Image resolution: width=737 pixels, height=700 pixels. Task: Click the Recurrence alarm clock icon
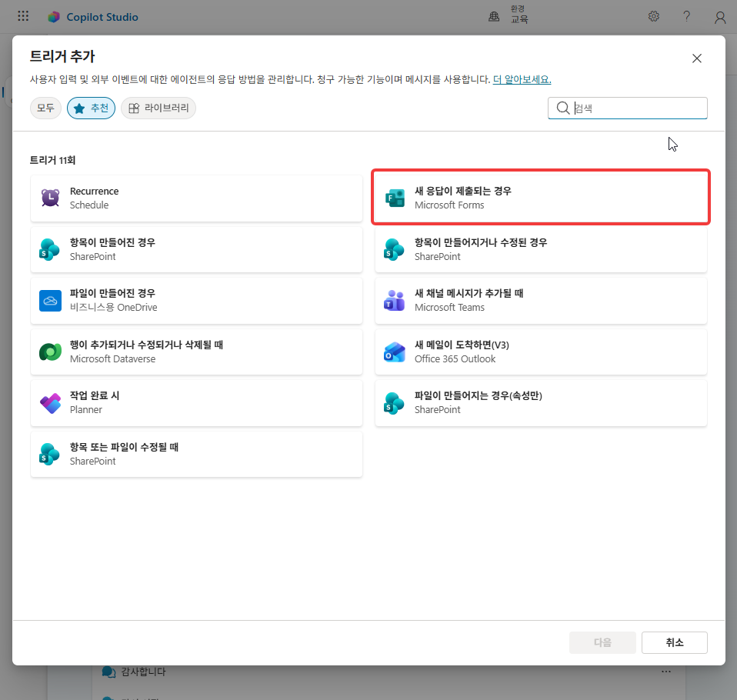click(50, 198)
